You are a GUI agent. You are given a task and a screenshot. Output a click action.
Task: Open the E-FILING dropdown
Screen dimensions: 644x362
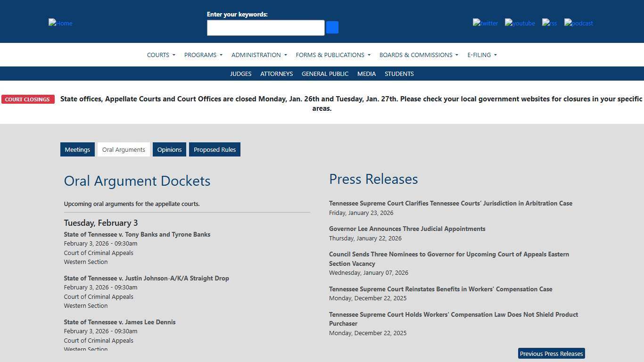point(481,55)
